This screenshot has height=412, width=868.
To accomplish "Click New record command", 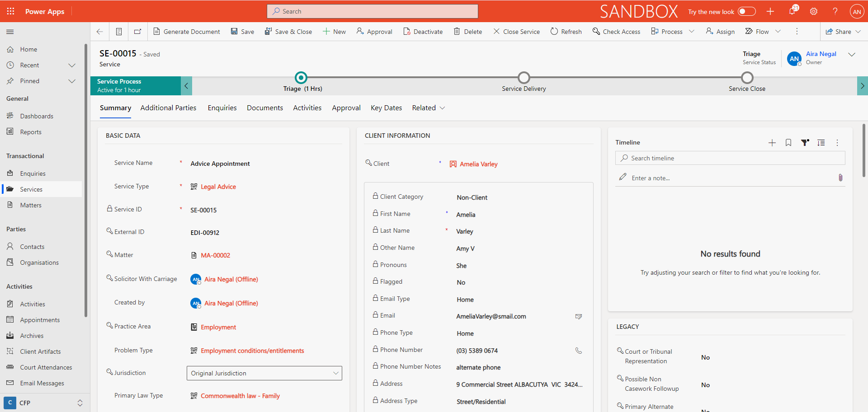I will [x=334, y=32].
